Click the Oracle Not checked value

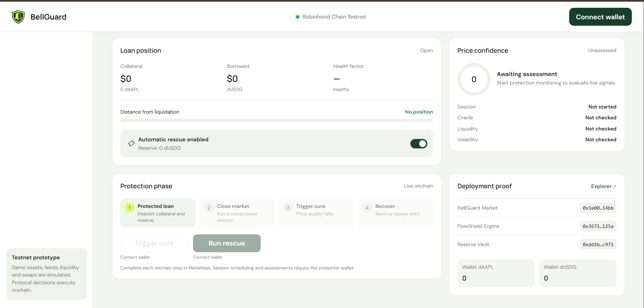[x=601, y=118]
